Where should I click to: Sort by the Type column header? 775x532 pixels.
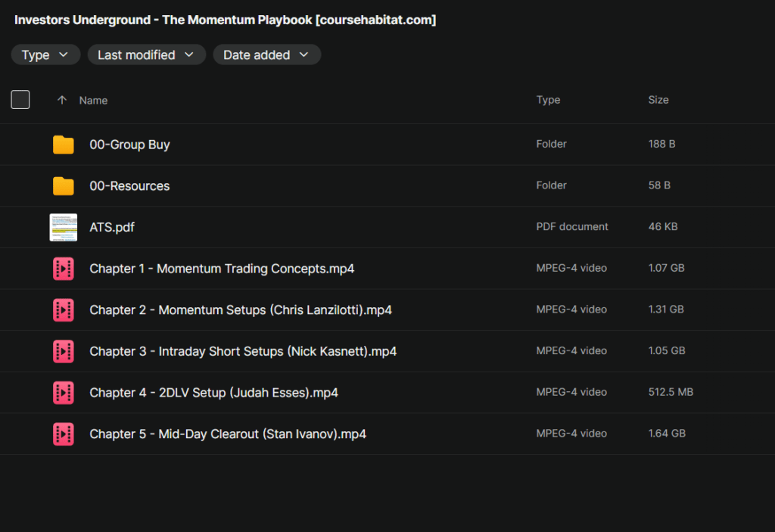pyautogui.click(x=548, y=100)
